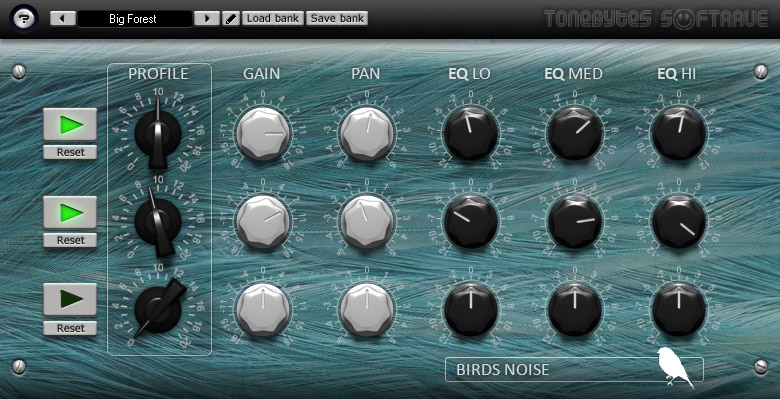Click first row GAIN knob

[x=263, y=133]
